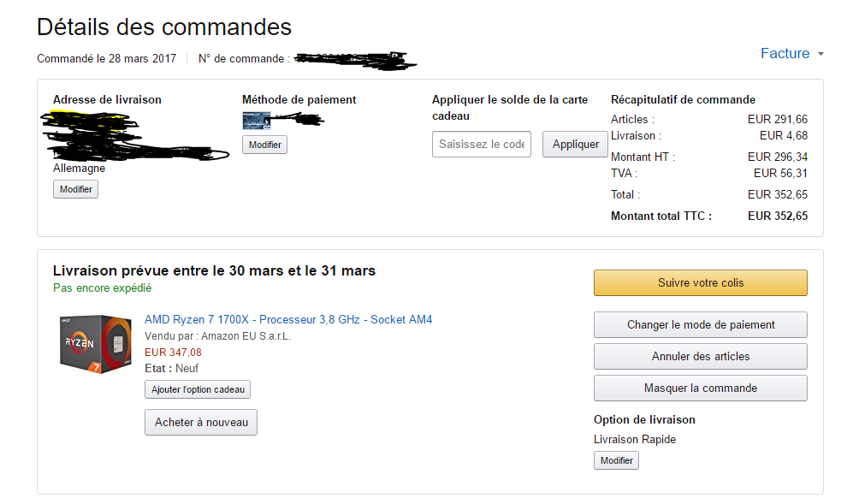Click Ajouter l'option cadeau

tap(198, 390)
